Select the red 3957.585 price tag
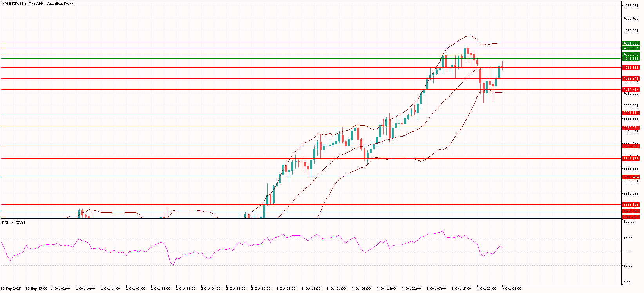The width and height of the screenshot is (644, 293). click(631, 146)
